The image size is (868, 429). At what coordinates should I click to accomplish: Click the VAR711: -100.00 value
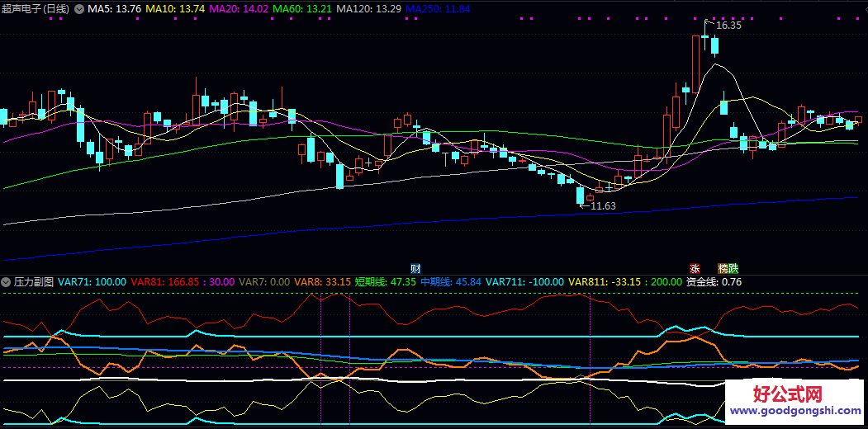click(x=524, y=282)
